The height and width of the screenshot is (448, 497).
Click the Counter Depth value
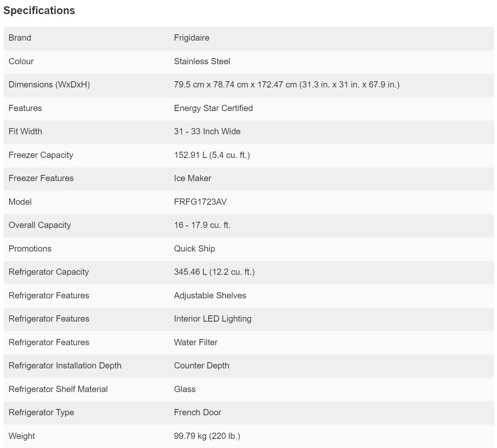click(x=201, y=366)
